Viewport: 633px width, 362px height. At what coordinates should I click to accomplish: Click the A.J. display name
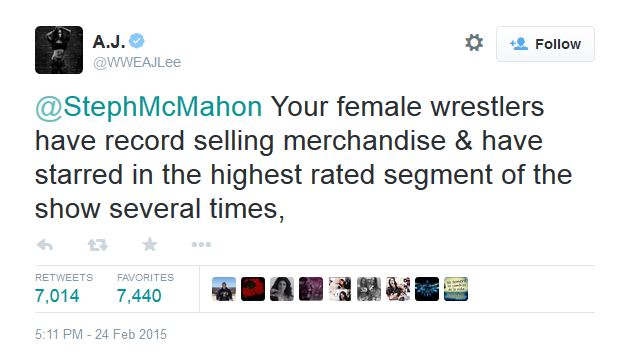pos(109,41)
